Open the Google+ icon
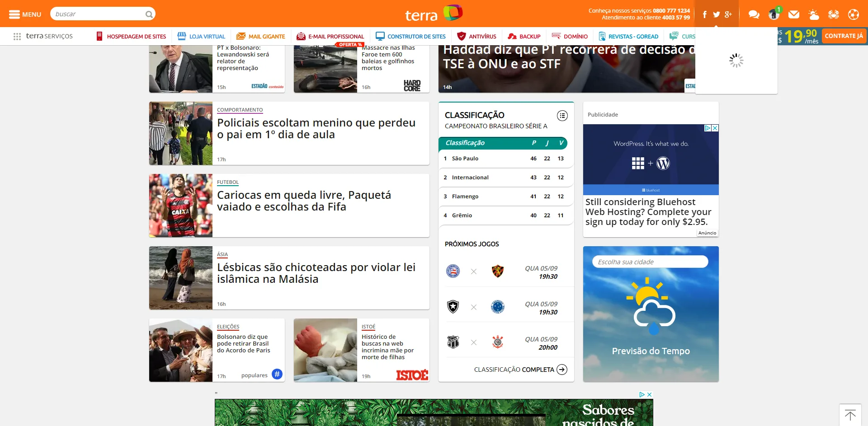The width and height of the screenshot is (868, 426). click(x=728, y=14)
